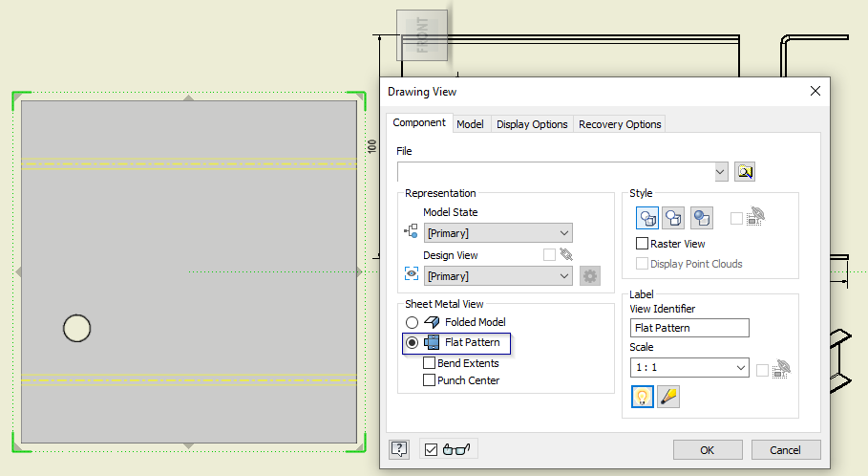Open the File path dropdown
Image resolution: width=868 pixels, height=476 pixels.
pyautogui.click(x=720, y=172)
